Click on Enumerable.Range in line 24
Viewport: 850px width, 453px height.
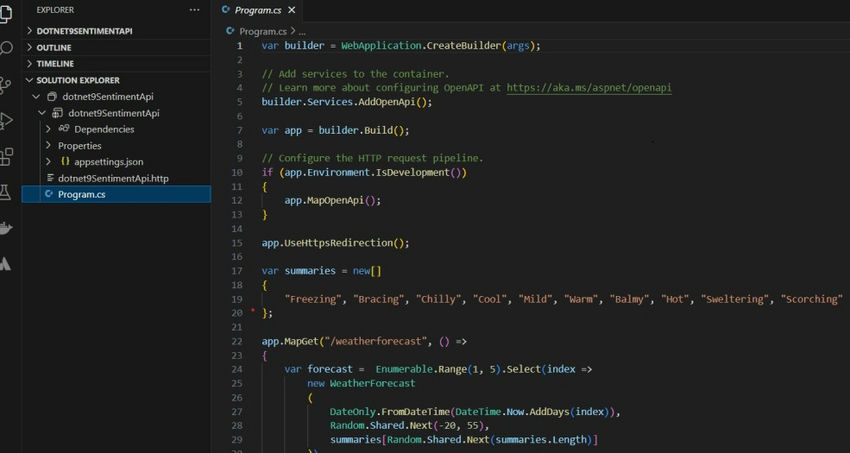[421, 370]
